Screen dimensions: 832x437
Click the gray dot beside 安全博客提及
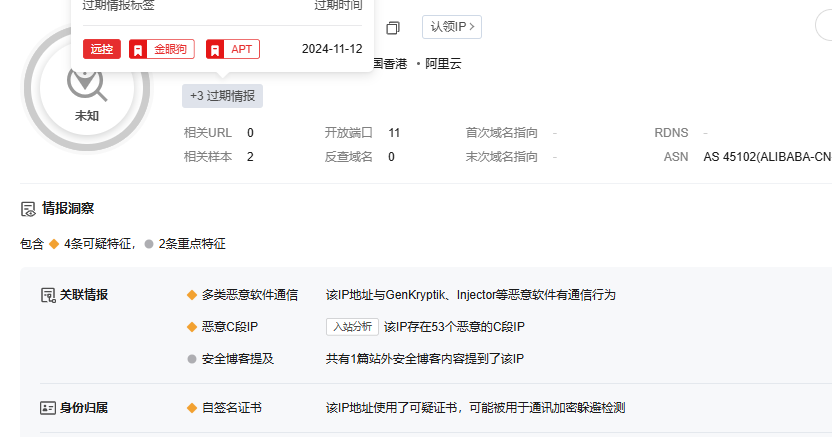tap(191, 359)
